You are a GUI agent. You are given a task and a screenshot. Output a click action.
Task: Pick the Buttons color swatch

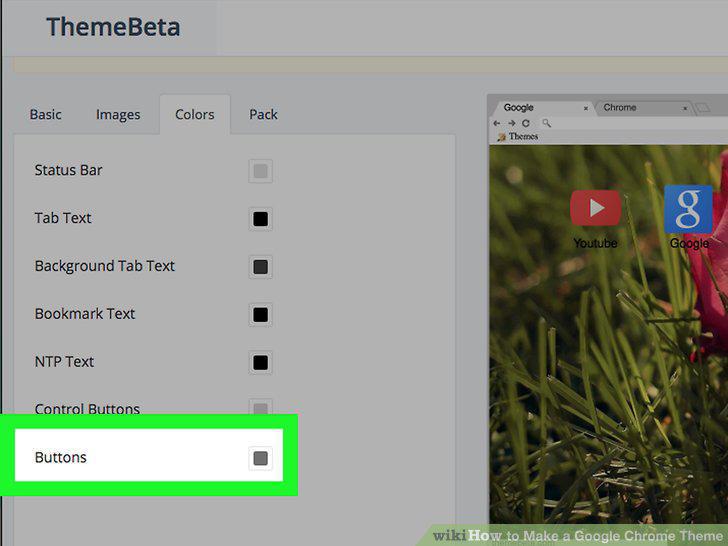click(x=260, y=458)
